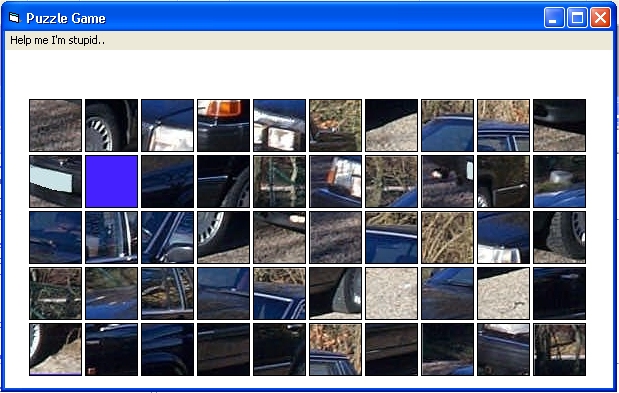This screenshot has height=393, width=619.
Task: Click the top-right dark bumper over gravel tile
Action: tap(559, 125)
